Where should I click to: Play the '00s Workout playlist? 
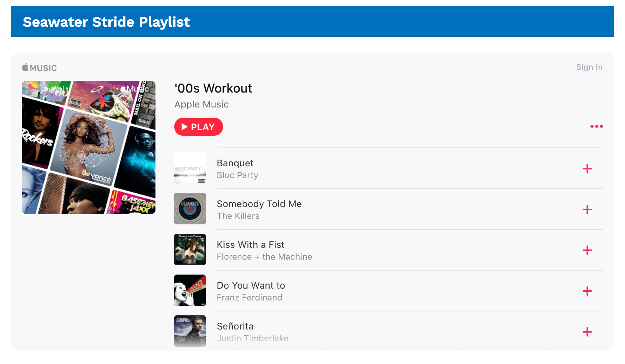[x=198, y=127]
